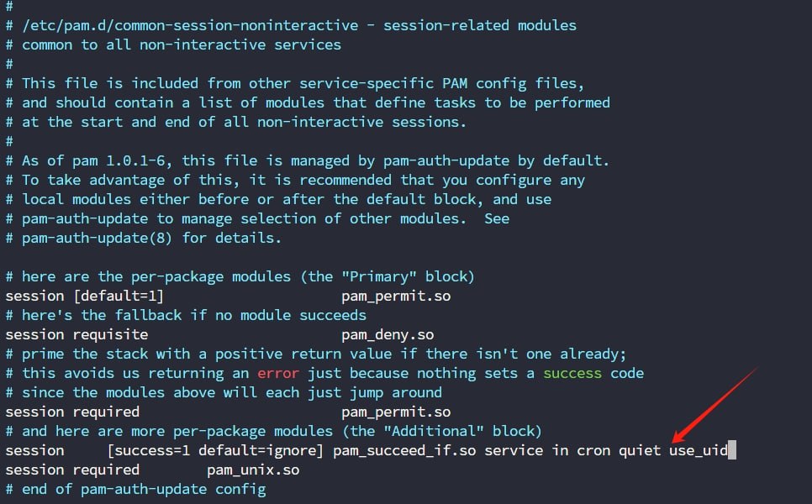Click the word requisite in session line

click(x=110, y=335)
